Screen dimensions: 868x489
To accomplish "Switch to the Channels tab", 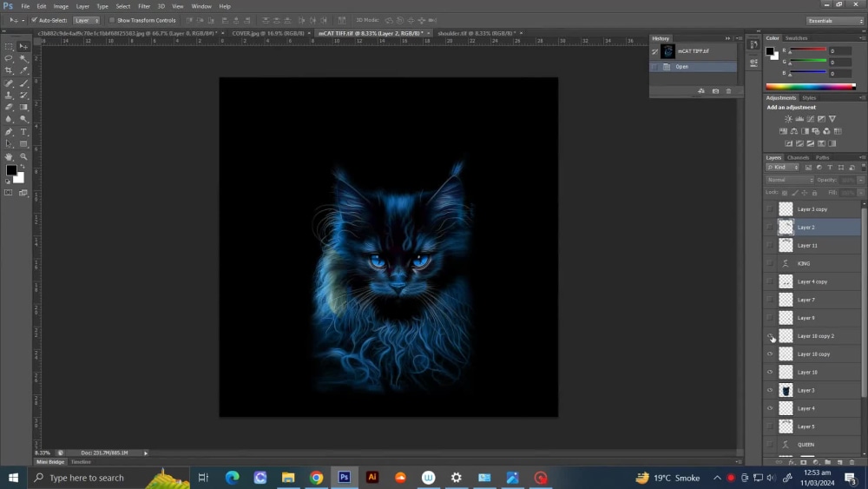I will pyautogui.click(x=798, y=158).
